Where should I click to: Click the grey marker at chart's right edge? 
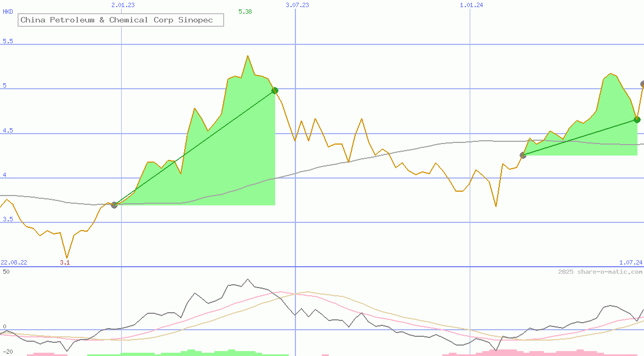point(642,84)
